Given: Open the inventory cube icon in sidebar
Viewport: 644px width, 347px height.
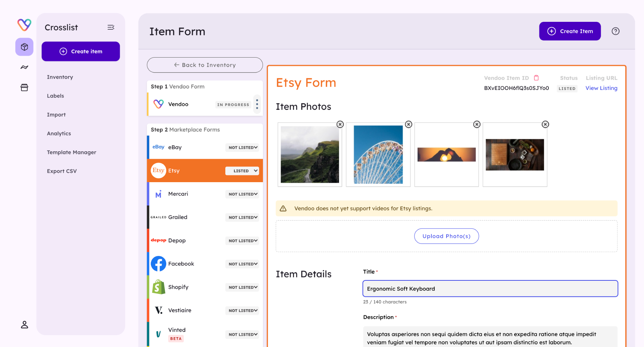Looking at the screenshot, I should point(24,47).
